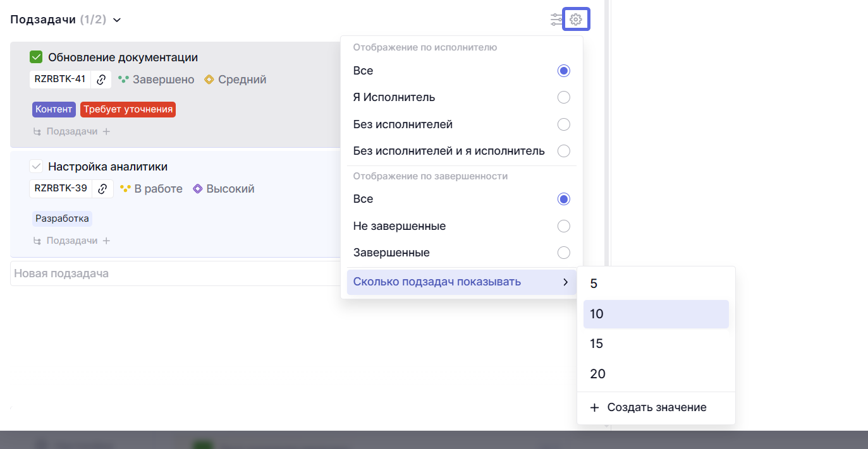The height and width of the screenshot is (449, 868).
Task: Open the filter sliders icon
Action: [x=556, y=20]
